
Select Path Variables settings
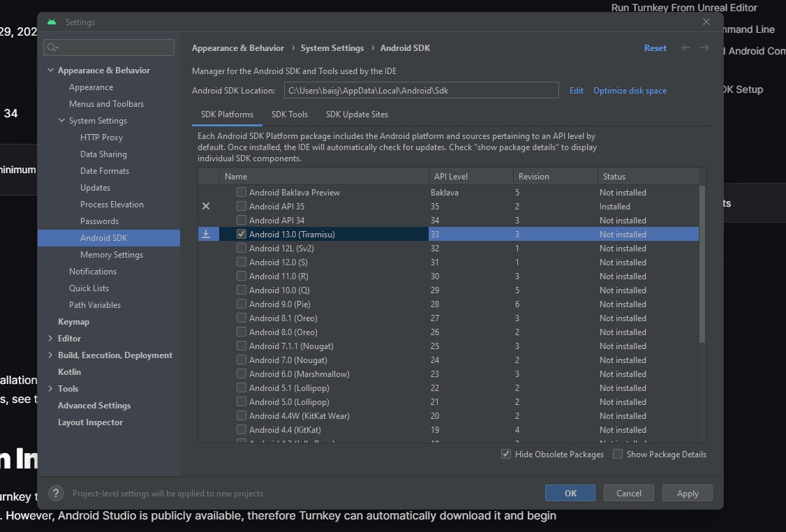[x=95, y=305]
